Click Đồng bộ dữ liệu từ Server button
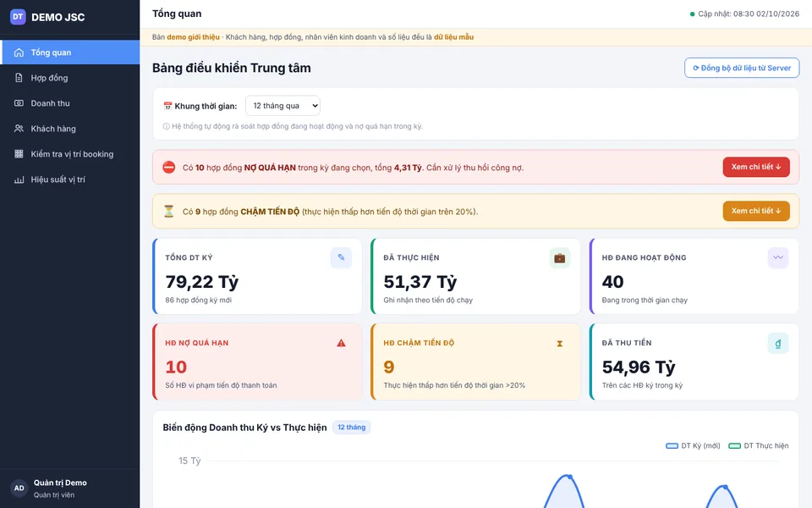Image resolution: width=812 pixels, height=508 pixels. pos(742,68)
